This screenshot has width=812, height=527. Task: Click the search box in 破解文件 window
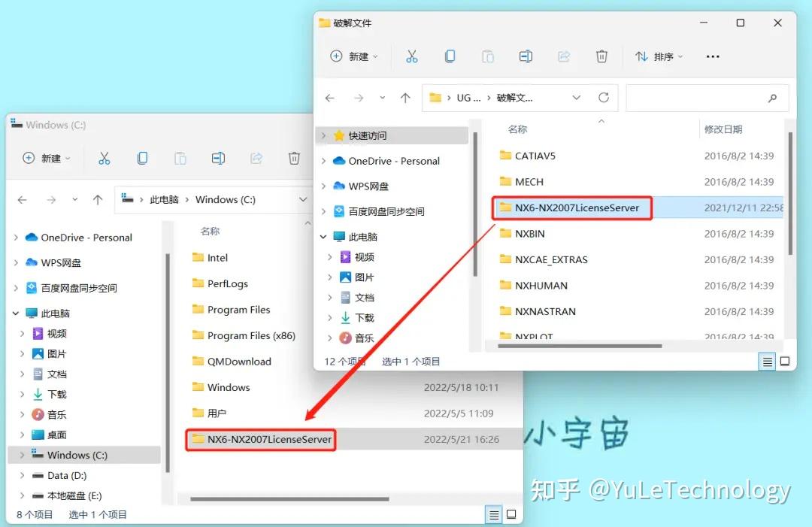point(707,98)
